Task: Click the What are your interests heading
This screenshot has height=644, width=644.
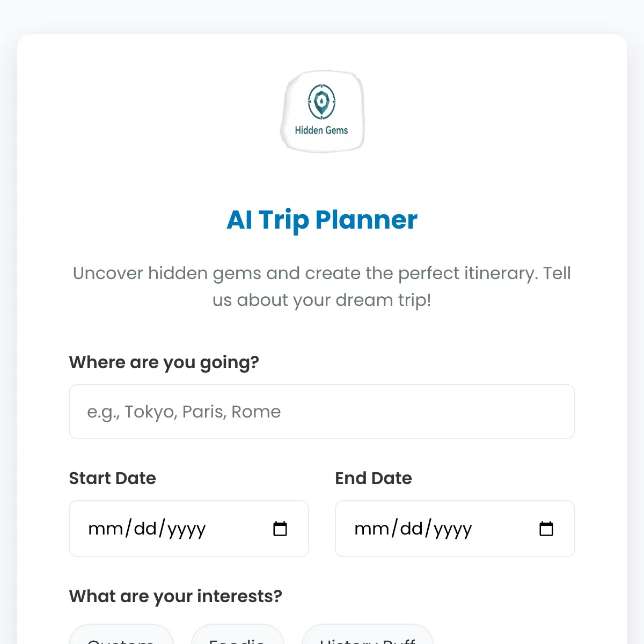Action: [175, 596]
